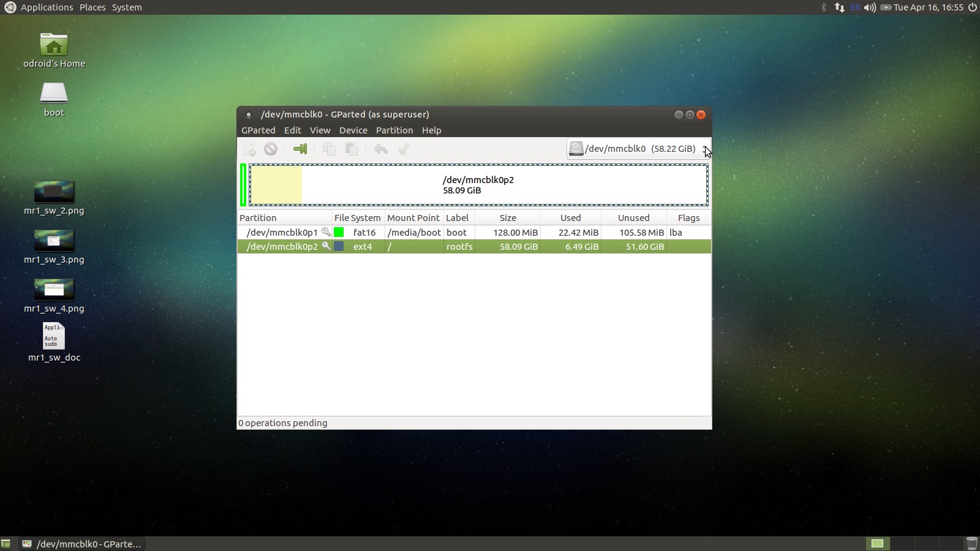Click the Size column header
This screenshot has height=551, width=980.
[507, 218]
